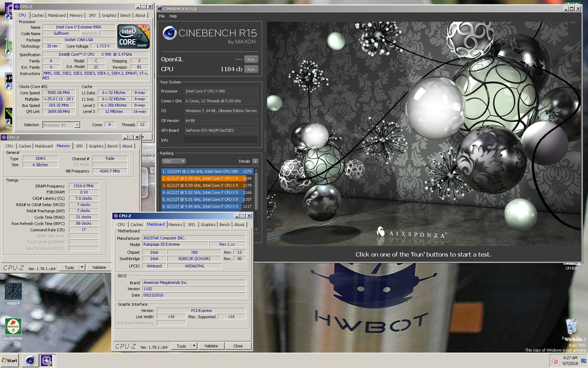The width and height of the screenshot is (588, 368).
Task: Click the DRAM Frequency 1016.6 MHz value
Action: pyautogui.click(x=84, y=186)
